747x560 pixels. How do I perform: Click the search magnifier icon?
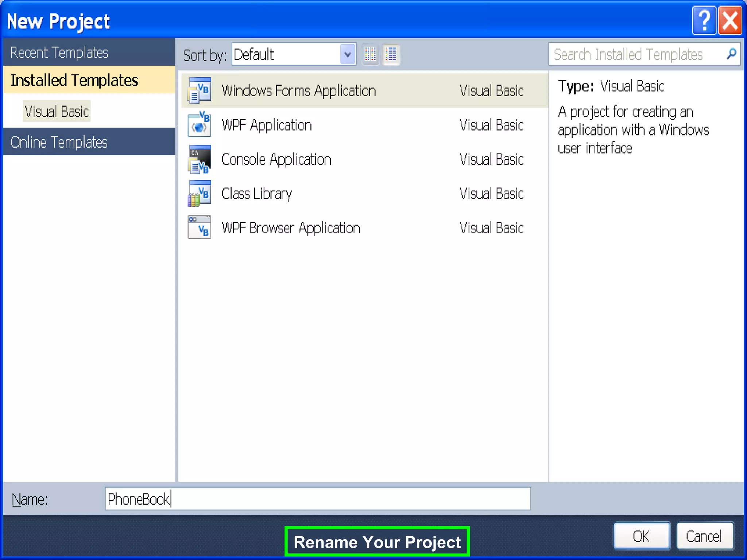(x=731, y=54)
